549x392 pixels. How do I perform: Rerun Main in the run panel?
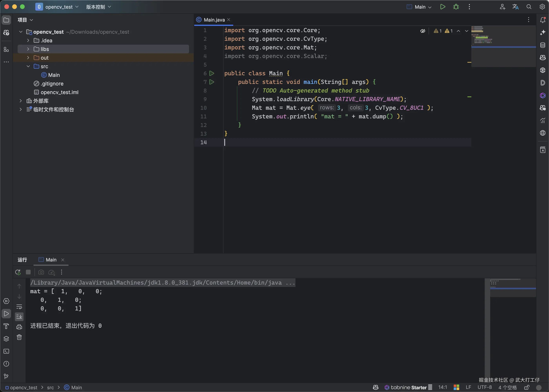click(18, 272)
